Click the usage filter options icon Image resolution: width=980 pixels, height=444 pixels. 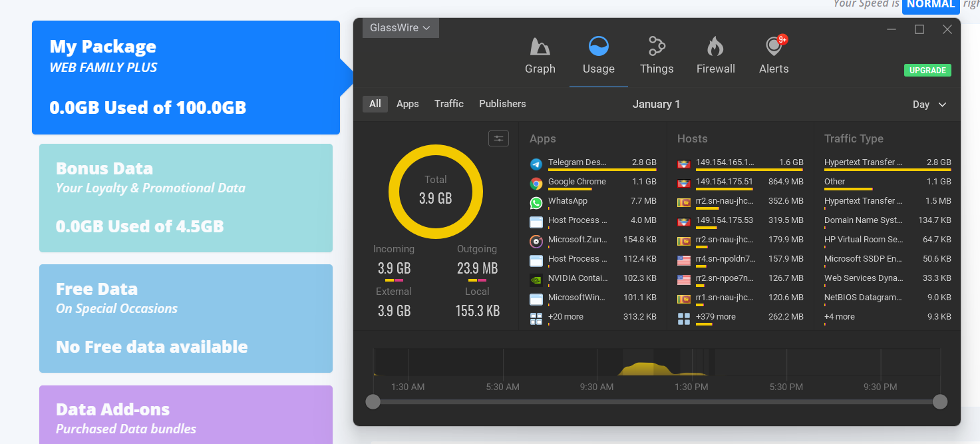click(x=498, y=138)
